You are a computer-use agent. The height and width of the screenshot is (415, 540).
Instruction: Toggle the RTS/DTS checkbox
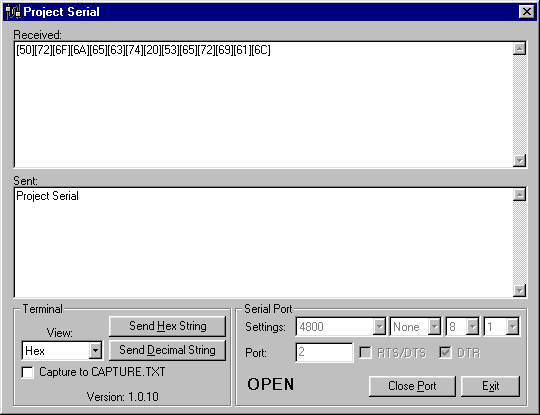click(x=365, y=353)
